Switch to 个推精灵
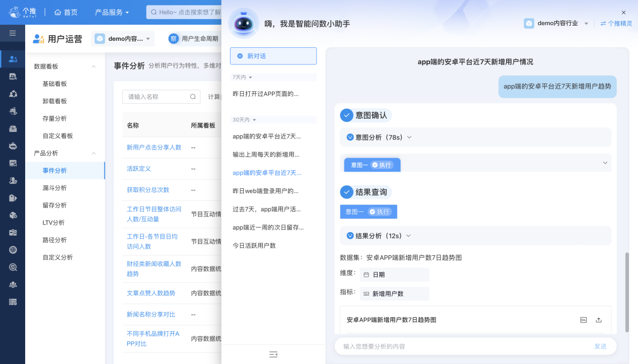 tap(616, 23)
